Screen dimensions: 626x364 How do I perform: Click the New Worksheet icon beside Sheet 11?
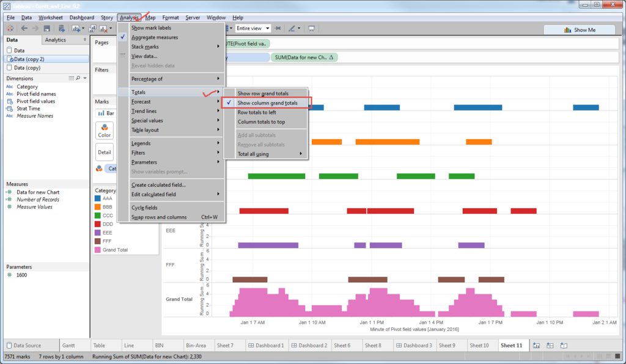(x=536, y=345)
